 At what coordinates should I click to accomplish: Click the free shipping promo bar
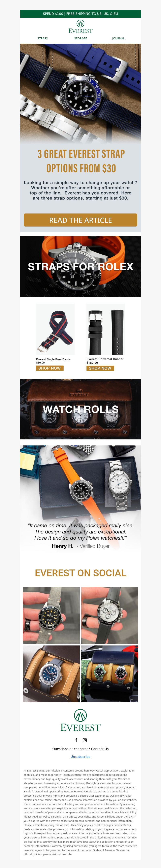click(80, 14)
